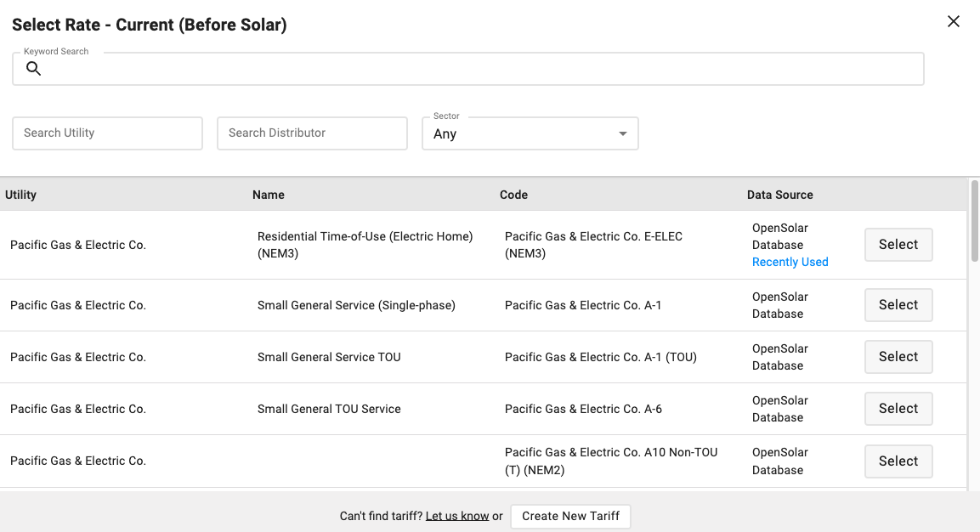Click the Search Utility field
Screen dimensions: 980x532
click(107, 133)
